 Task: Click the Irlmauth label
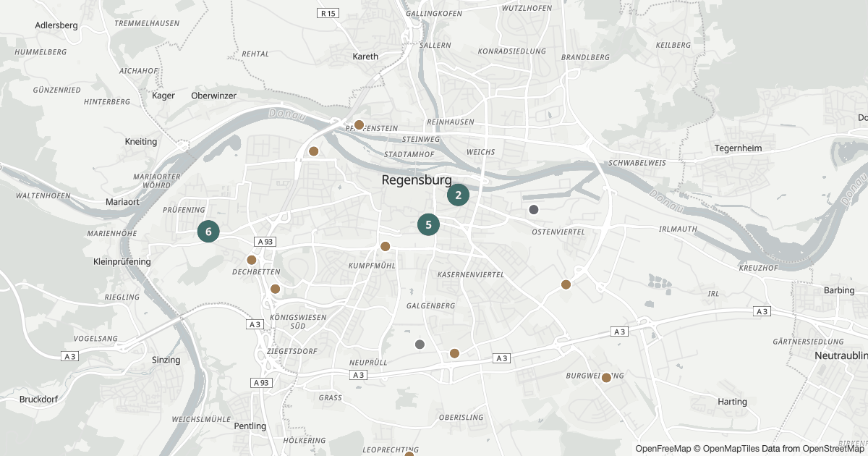click(x=678, y=229)
